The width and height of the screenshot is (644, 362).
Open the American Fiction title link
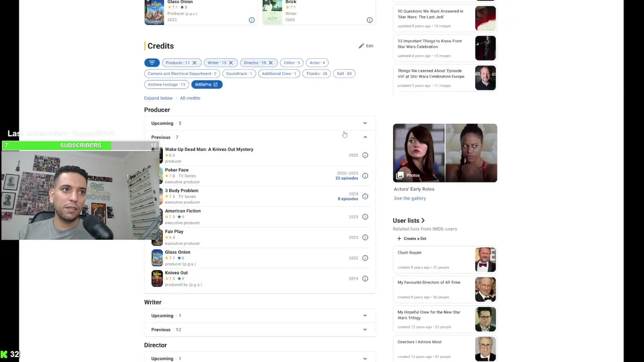pos(183,211)
